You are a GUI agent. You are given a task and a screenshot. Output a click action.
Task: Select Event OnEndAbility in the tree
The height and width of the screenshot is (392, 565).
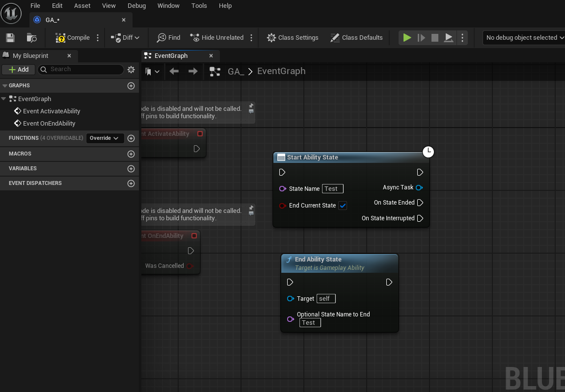49,123
